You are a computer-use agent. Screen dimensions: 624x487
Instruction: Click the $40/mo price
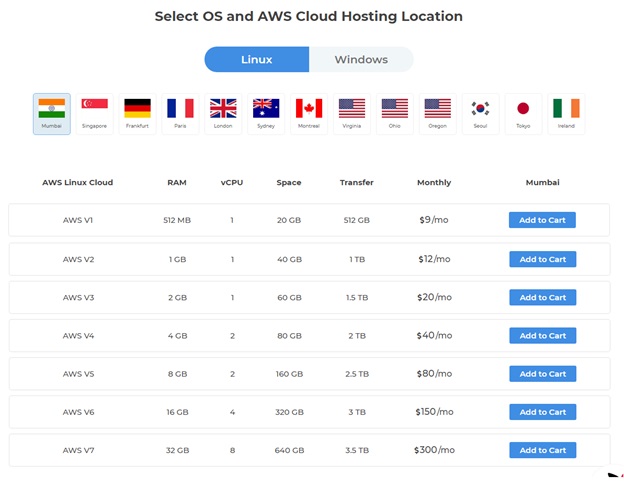click(434, 335)
